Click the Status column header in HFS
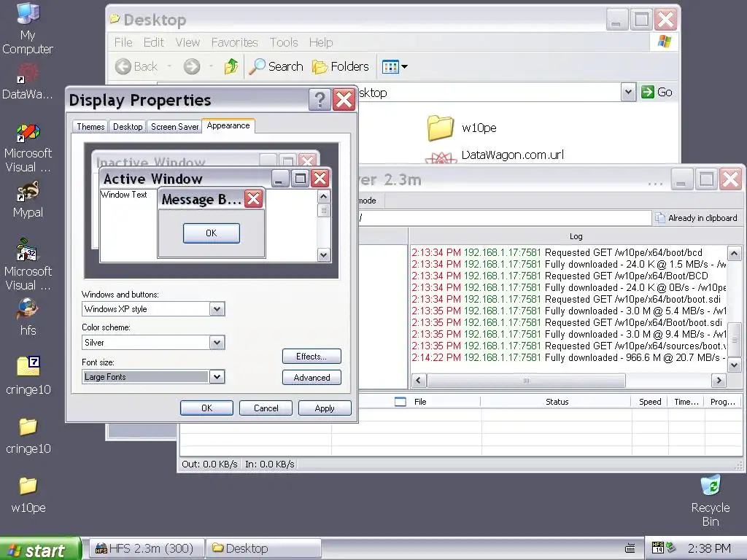This screenshot has width=747, height=560. coord(557,402)
